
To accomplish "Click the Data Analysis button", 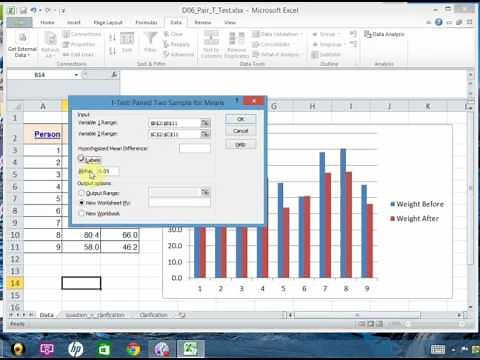I will pyautogui.click(x=384, y=34).
